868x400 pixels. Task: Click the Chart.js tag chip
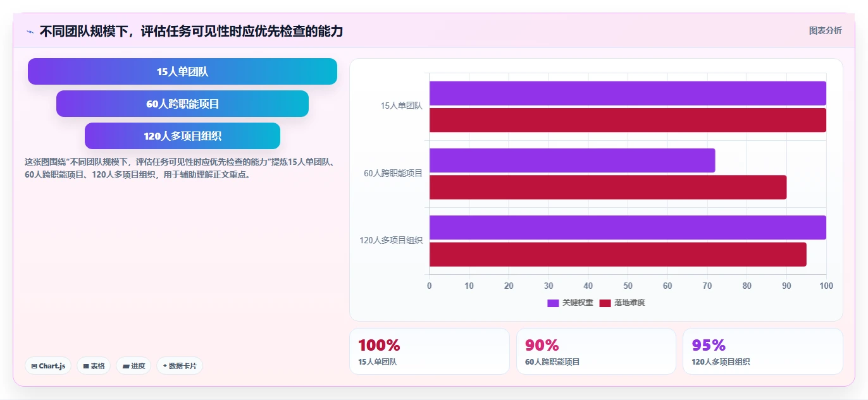tap(48, 366)
